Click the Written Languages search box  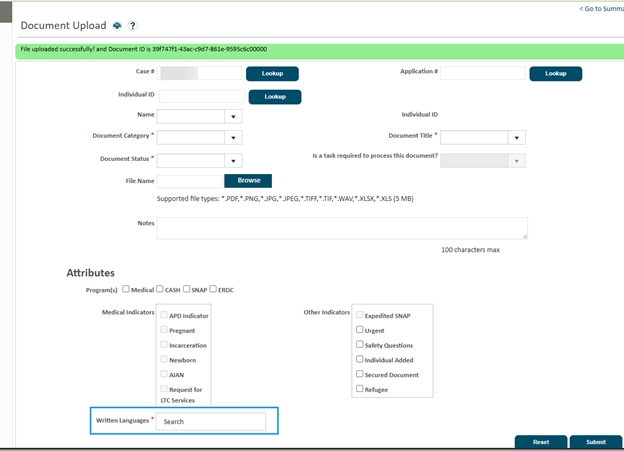(x=211, y=421)
